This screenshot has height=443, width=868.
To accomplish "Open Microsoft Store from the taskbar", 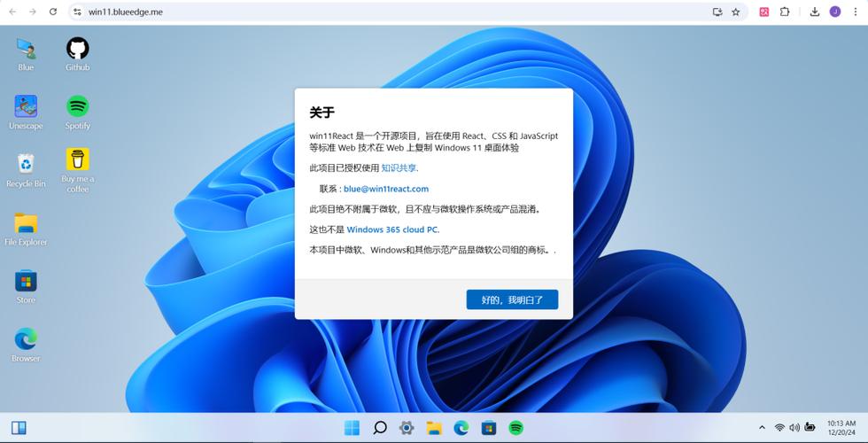I will point(488,427).
